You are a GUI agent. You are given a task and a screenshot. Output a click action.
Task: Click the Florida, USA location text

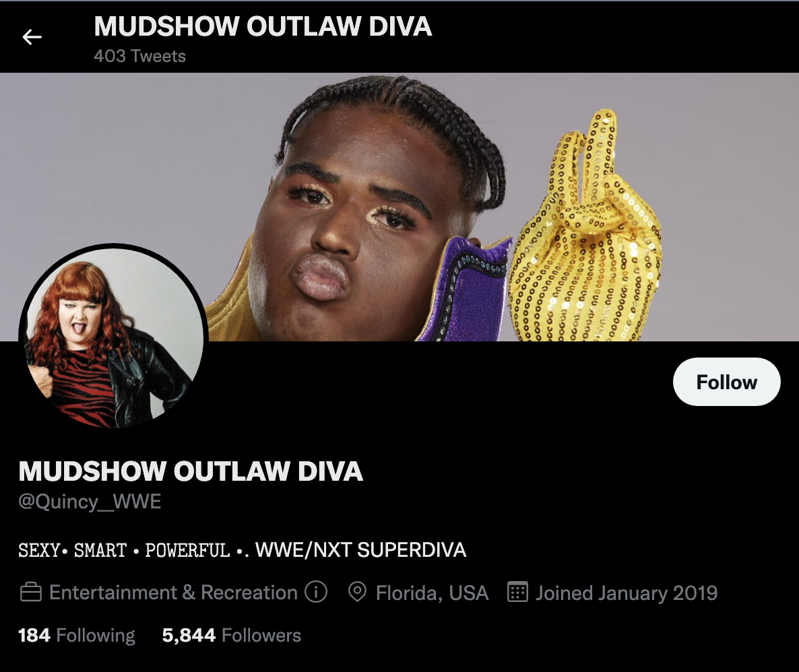pos(432,593)
